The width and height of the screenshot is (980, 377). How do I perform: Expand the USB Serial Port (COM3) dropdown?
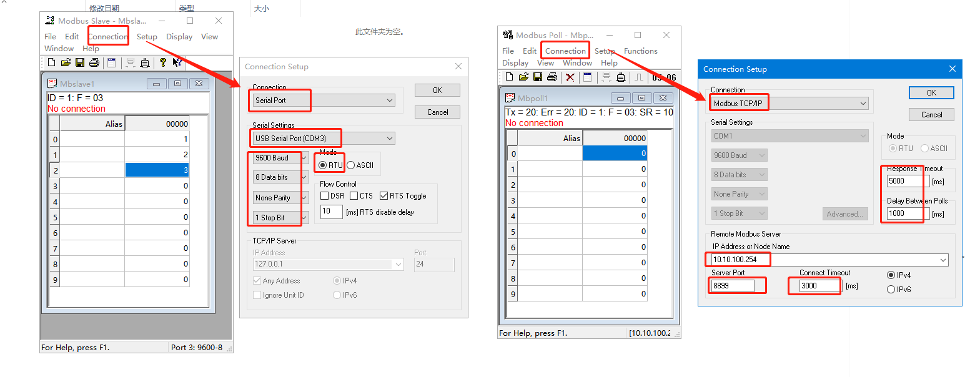pos(390,139)
